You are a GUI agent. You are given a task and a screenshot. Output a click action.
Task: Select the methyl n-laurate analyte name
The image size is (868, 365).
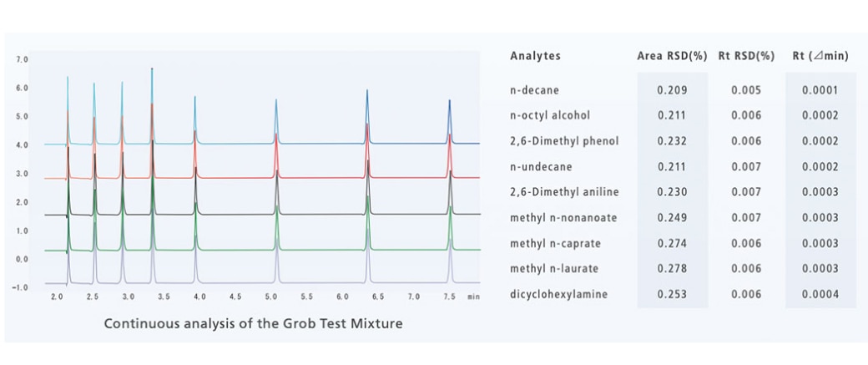click(x=554, y=269)
